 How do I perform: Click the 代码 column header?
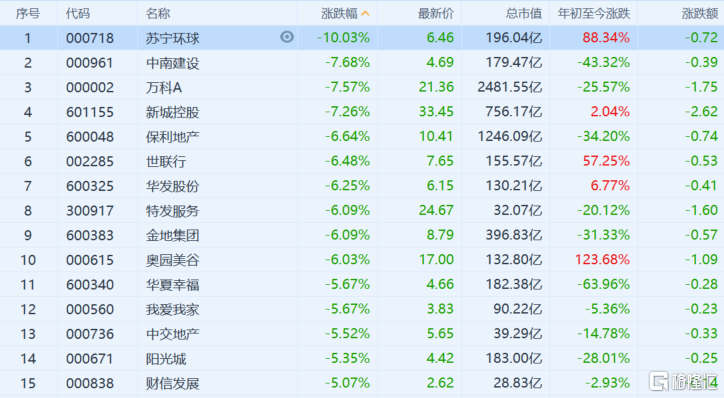(78, 13)
